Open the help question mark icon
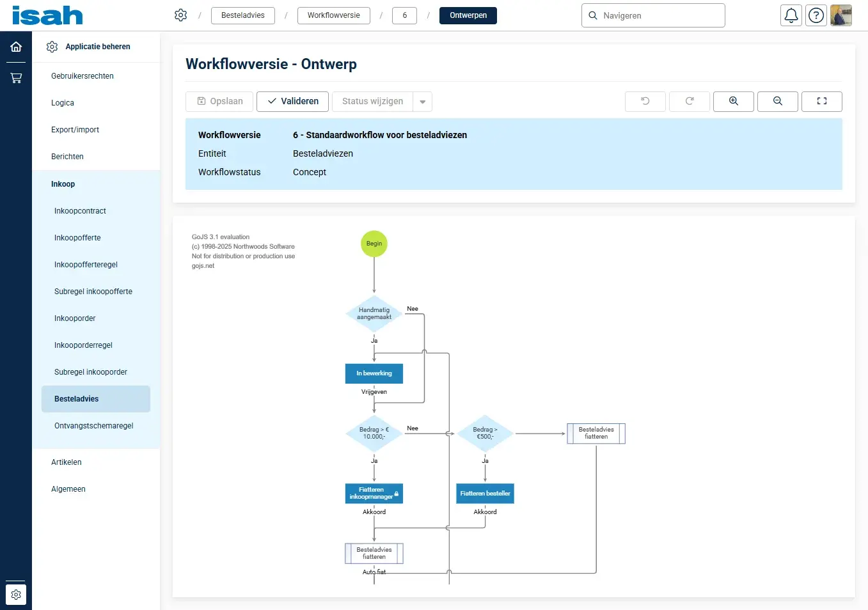This screenshot has height=610, width=868. click(x=816, y=15)
